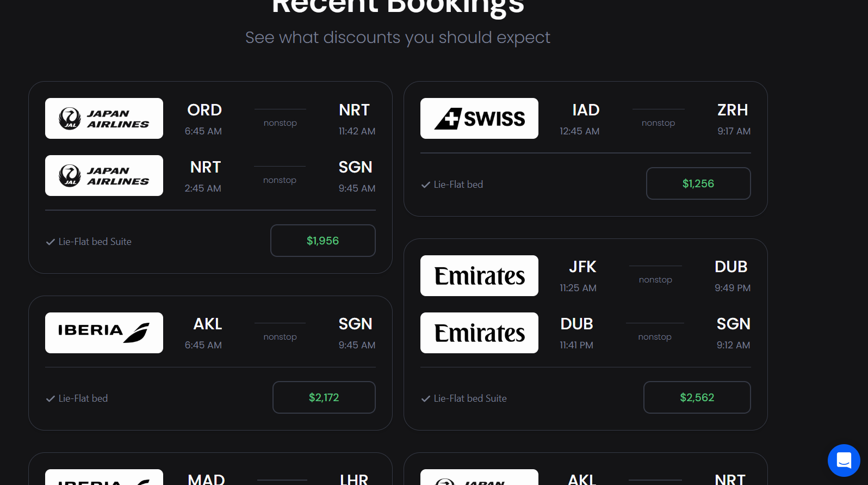868x485 pixels.
Task: Click checkmark beside Lie-Flat bed Suite on Emirates
Action: click(x=426, y=398)
